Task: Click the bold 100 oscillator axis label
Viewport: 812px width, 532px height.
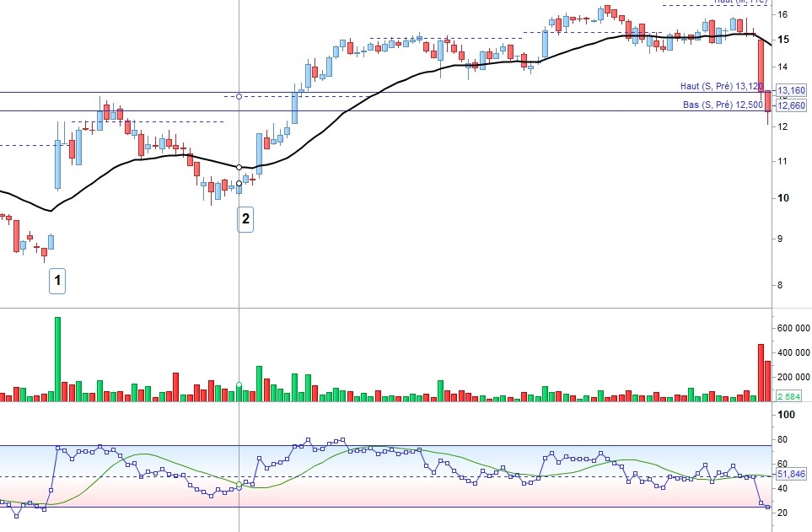Action: coord(786,415)
